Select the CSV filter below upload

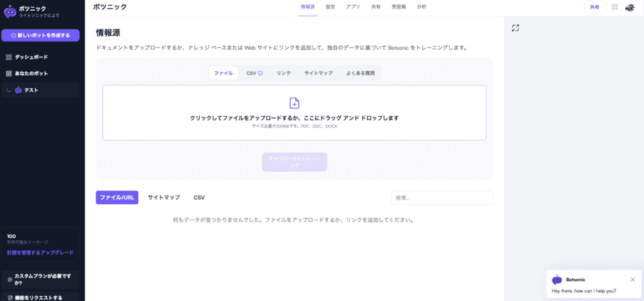click(199, 197)
